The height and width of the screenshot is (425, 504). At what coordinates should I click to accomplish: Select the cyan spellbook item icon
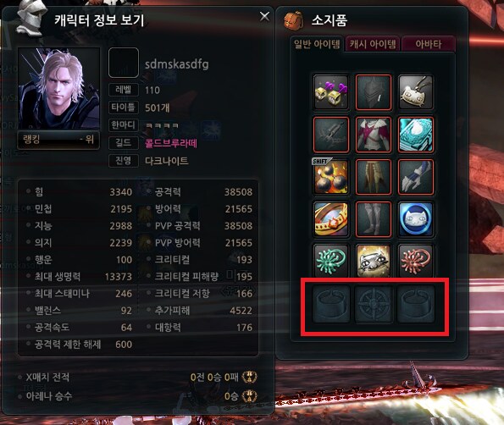[416, 135]
